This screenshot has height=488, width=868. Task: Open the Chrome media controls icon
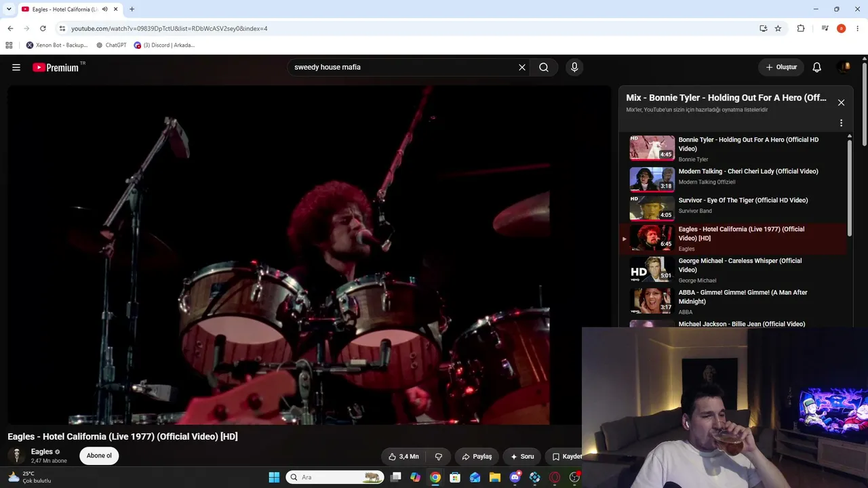click(825, 28)
